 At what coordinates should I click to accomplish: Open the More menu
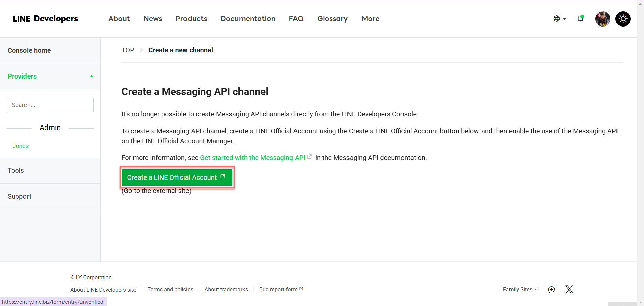370,19
